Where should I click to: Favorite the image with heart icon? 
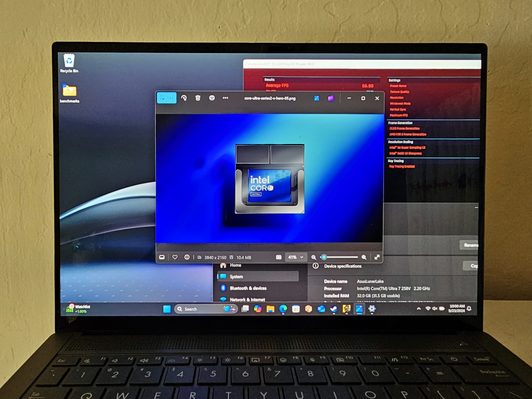coord(175,257)
